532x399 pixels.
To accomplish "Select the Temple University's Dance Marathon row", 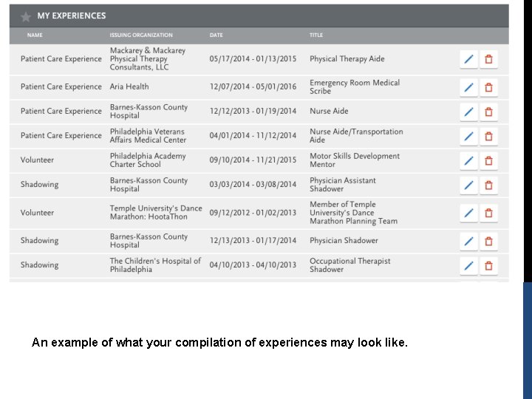I will [259, 214].
